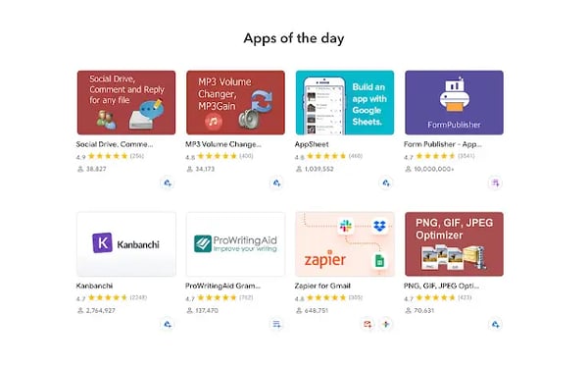Click the colorful add-on icon beside Zapier's Gmail icon

[x=386, y=324]
